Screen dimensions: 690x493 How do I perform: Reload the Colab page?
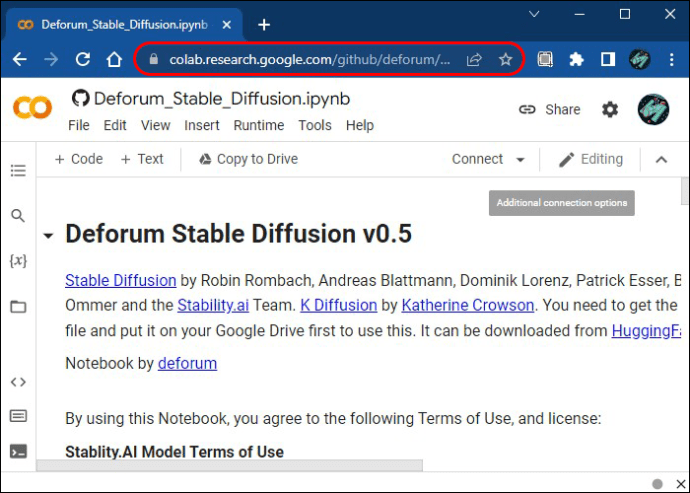point(83,59)
